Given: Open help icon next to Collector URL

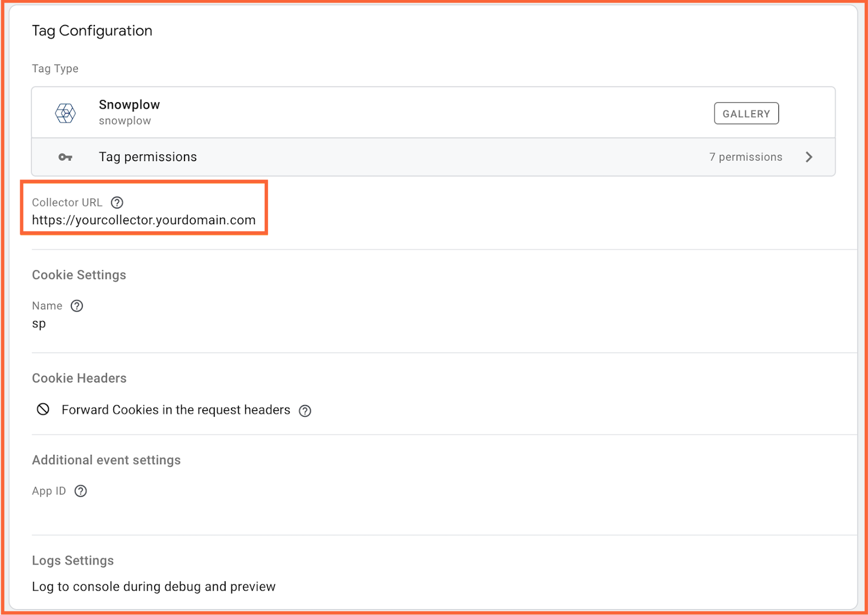Looking at the screenshot, I should (x=117, y=202).
